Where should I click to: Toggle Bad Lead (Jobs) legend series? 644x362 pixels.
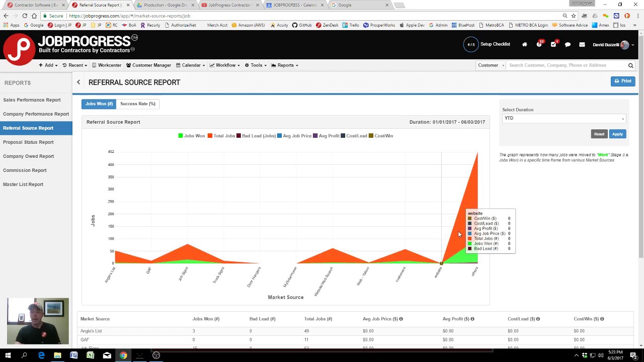click(x=256, y=136)
